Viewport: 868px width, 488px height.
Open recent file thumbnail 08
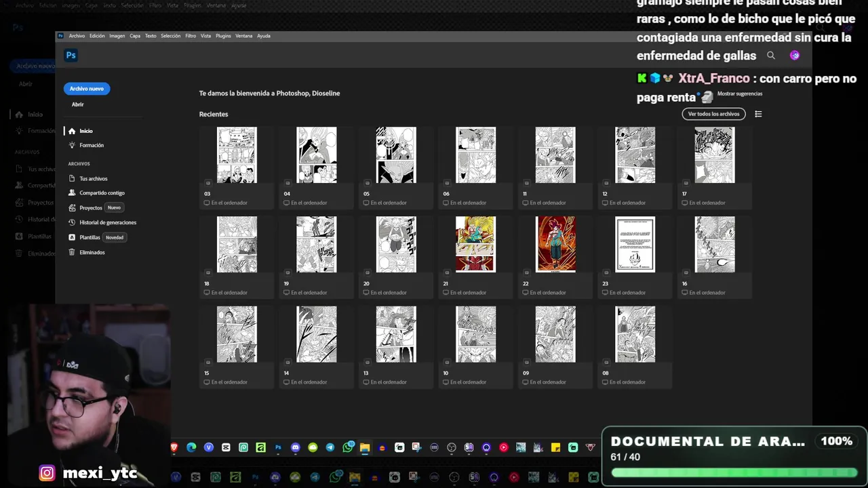[x=635, y=334]
